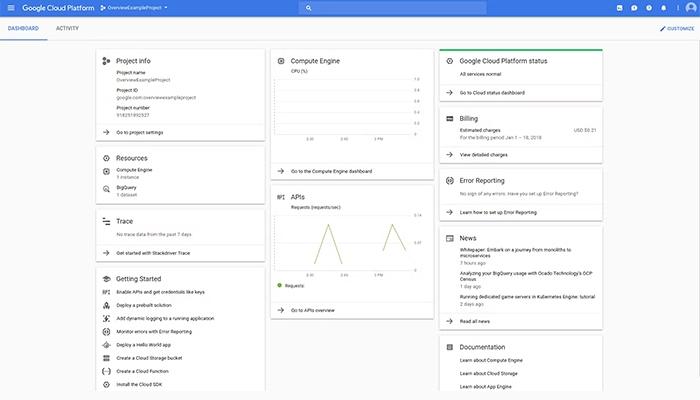700x400 pixels.
Task: Click the Cloud Function brackets icon
Action: pos(106,371)
